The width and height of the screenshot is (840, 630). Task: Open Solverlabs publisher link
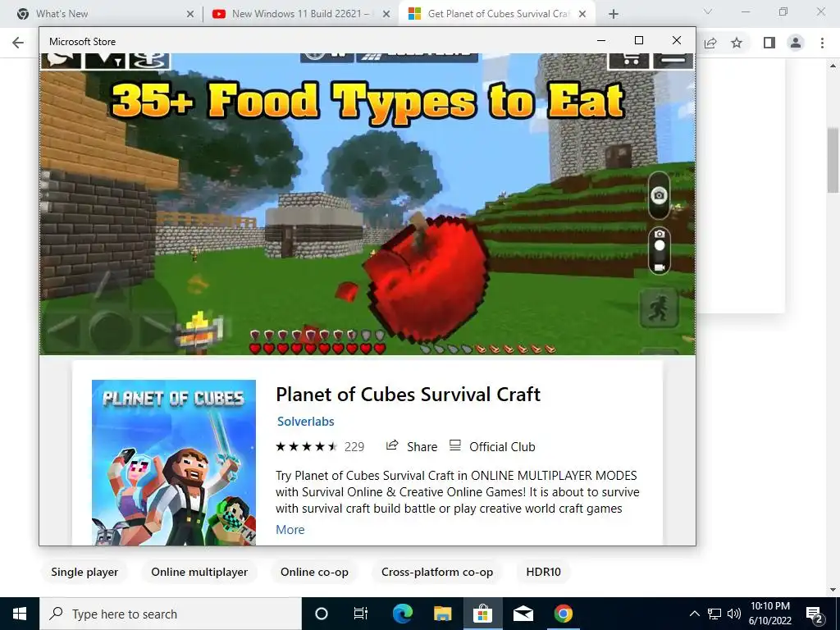coord(305,422)
